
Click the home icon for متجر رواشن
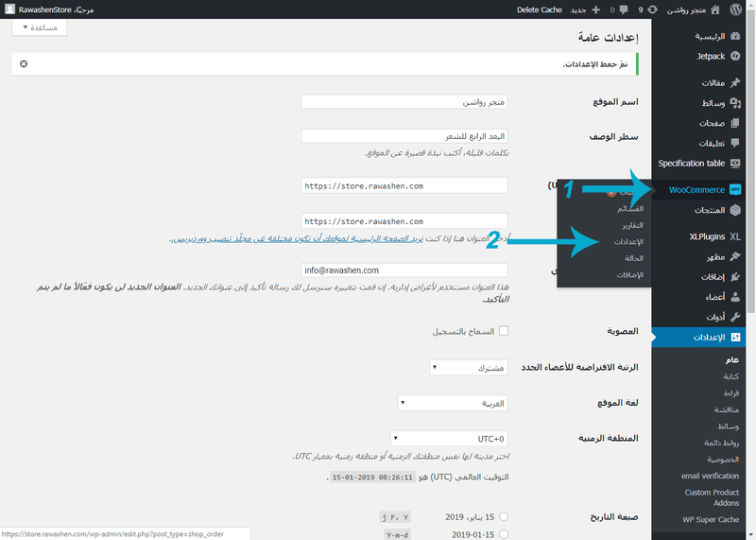715,9
